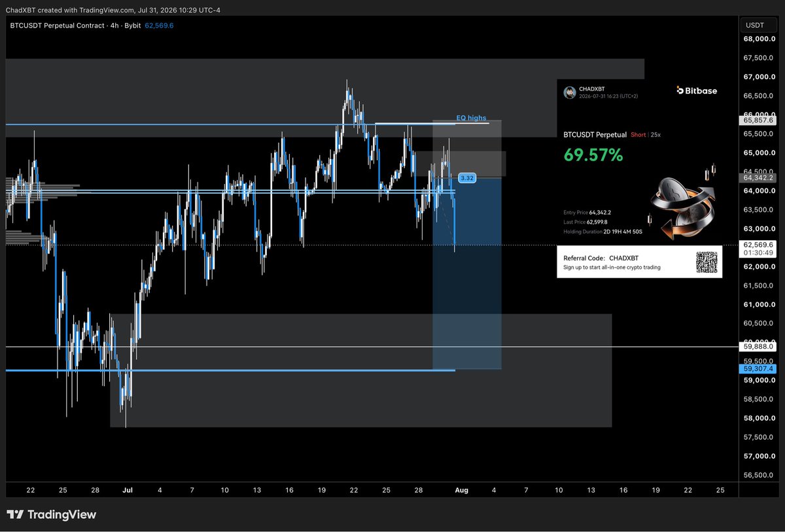The width and height of the screenshot is (785, 532).
Task: Click the Bitbase logo on the card
Action: click(697, 91)
